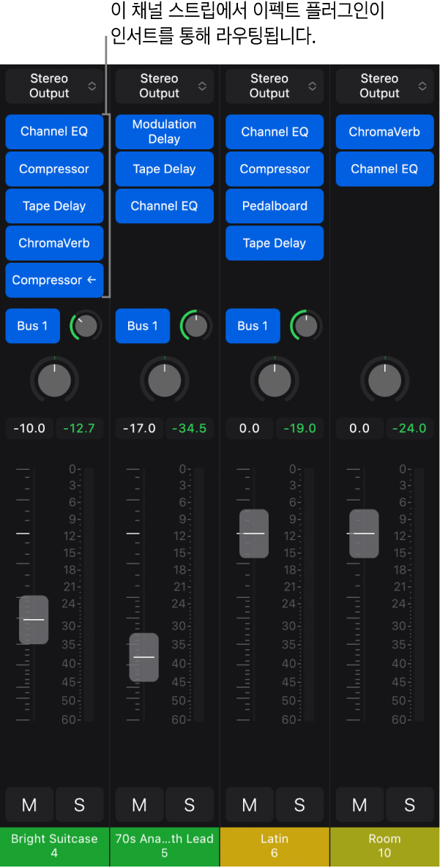
Task: Click -24.0 peak level display
Action: [x=409, y=428]
